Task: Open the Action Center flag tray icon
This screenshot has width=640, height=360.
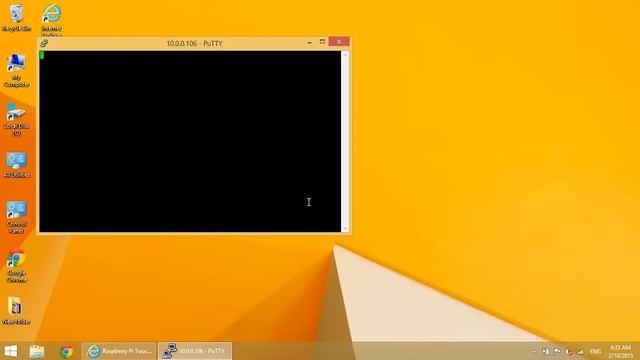Action: [x=557, y=351]
